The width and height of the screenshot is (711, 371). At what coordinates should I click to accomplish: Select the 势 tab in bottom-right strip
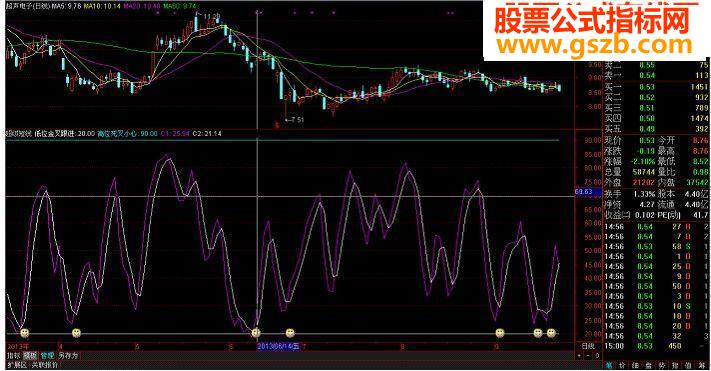pyautogui.click(x=663, y=365)
